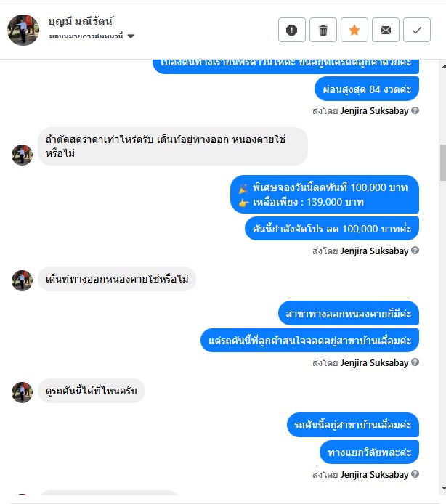The image size is (446, 504).
Task: Click the scrollbar up arrow
Action: click(x=444, y=66)
